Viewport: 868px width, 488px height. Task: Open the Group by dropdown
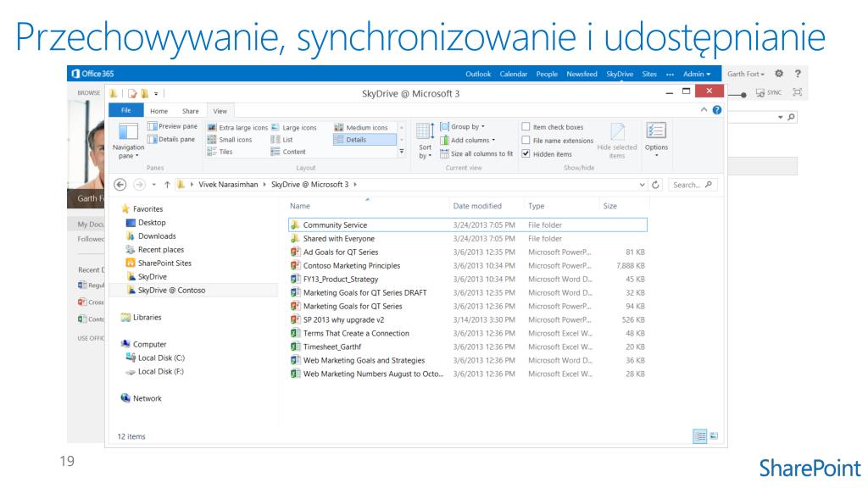coord(462,127)
